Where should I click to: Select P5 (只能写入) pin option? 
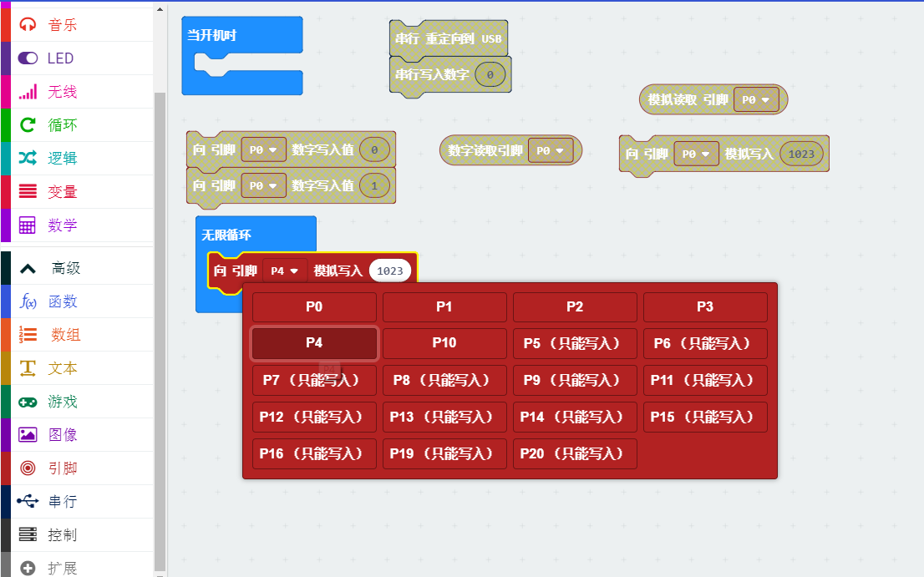pos(575,343)
